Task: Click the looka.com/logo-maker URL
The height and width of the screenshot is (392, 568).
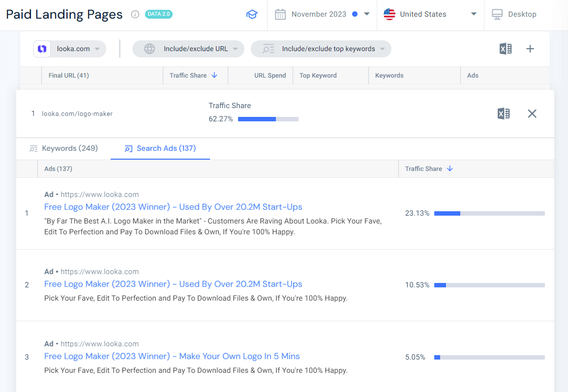Action: 77,113
